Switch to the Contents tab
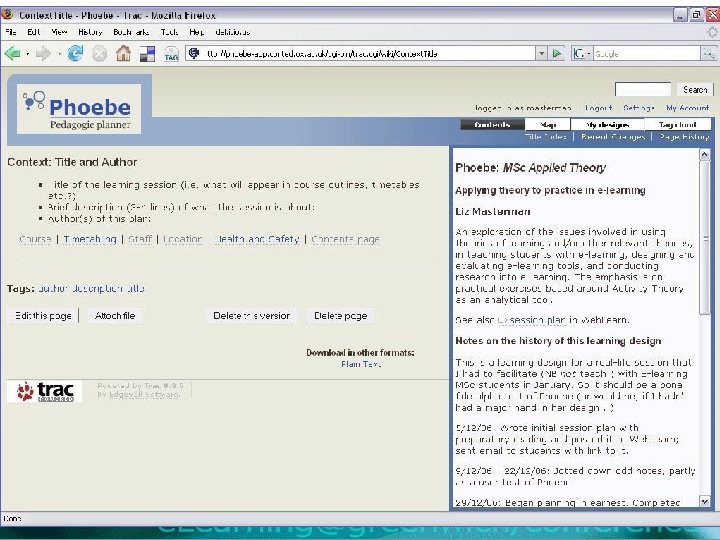Image resolution: width=720 pixels, height=540 pixels. (x=492, y=124)
